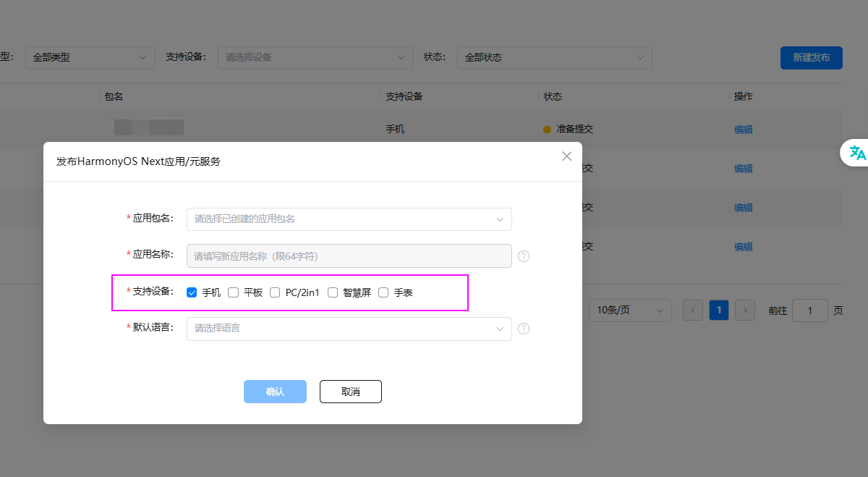Tick the 智慧屏 checkbox
Screen dimensions: 868x477
[333, 292]
